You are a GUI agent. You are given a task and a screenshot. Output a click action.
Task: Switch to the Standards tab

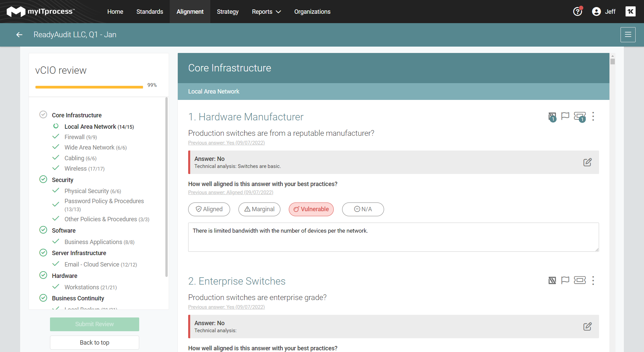coord(150,11)
